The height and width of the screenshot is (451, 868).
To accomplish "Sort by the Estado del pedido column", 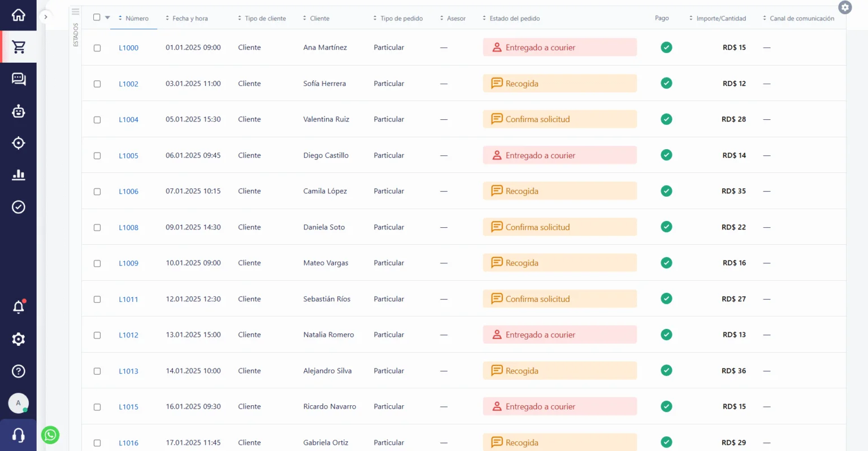I will (514, 19).
